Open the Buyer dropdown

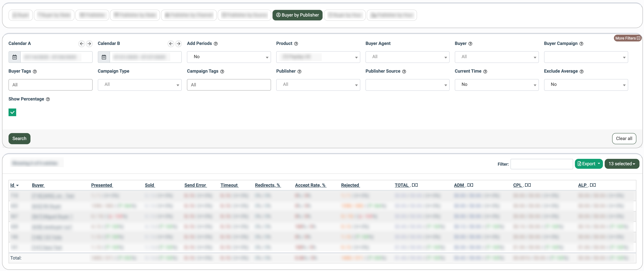(x=497, y=57)
